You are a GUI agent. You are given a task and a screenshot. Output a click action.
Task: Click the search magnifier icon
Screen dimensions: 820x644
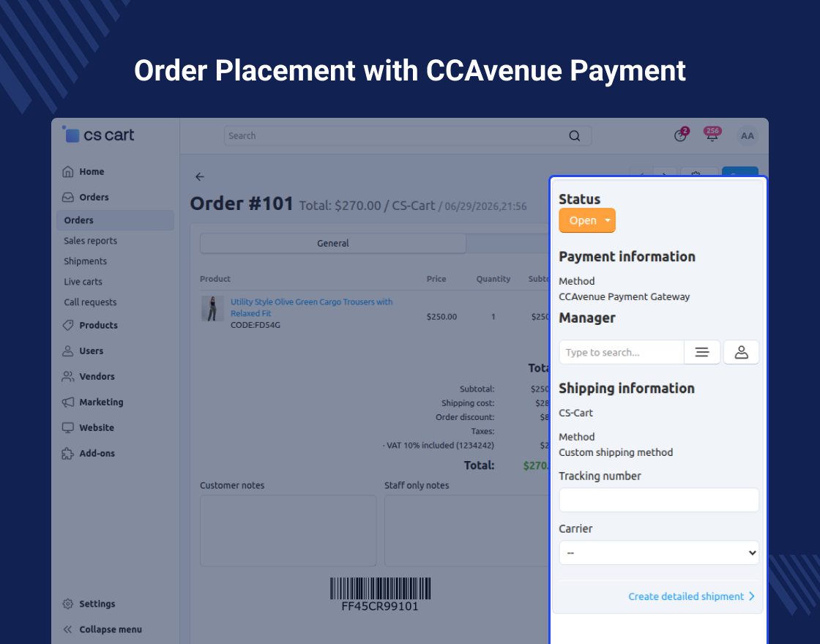575,136
